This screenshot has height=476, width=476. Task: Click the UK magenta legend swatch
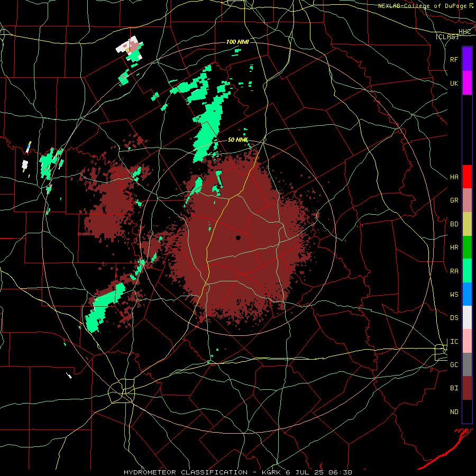(x=467, y=83)
